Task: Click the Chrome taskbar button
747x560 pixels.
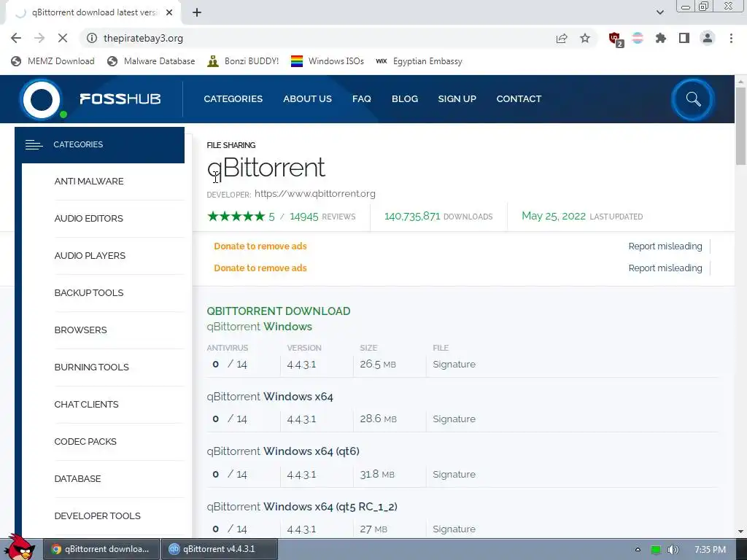Action: pos(101,549)
